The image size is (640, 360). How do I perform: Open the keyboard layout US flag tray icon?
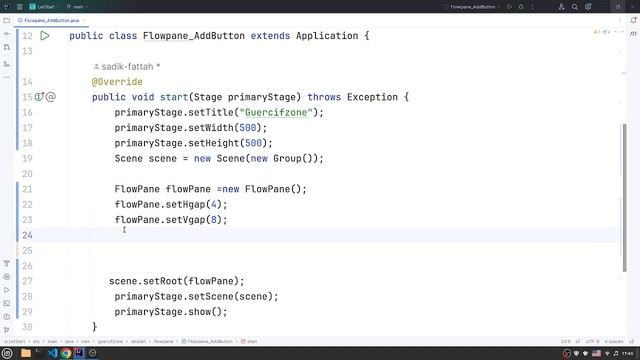click(x=596, y=353)
